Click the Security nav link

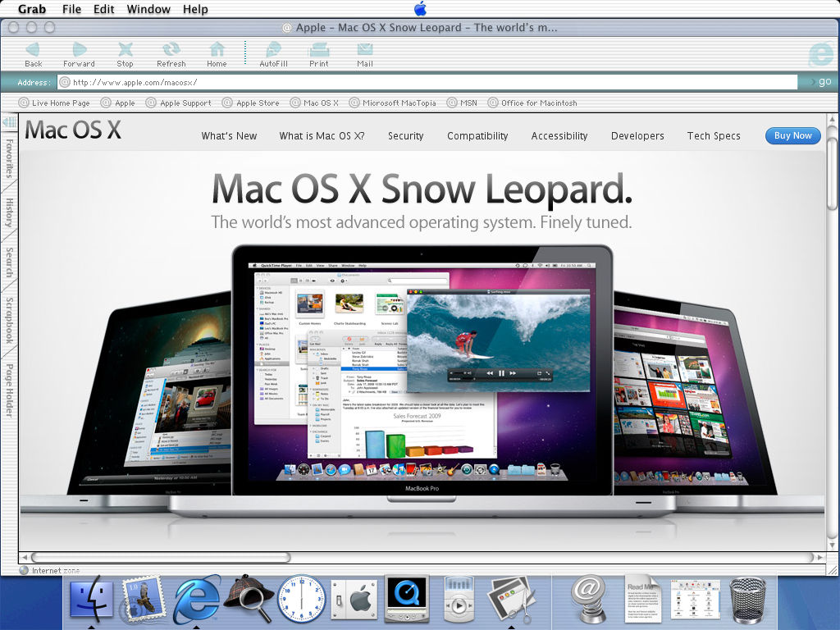[x=405, y=136]
